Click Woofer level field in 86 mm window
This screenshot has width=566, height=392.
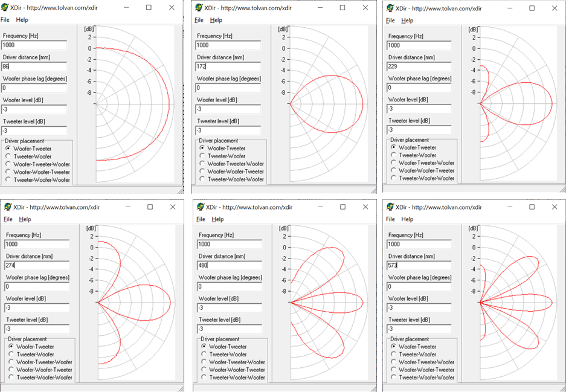(x=34, y=109)
